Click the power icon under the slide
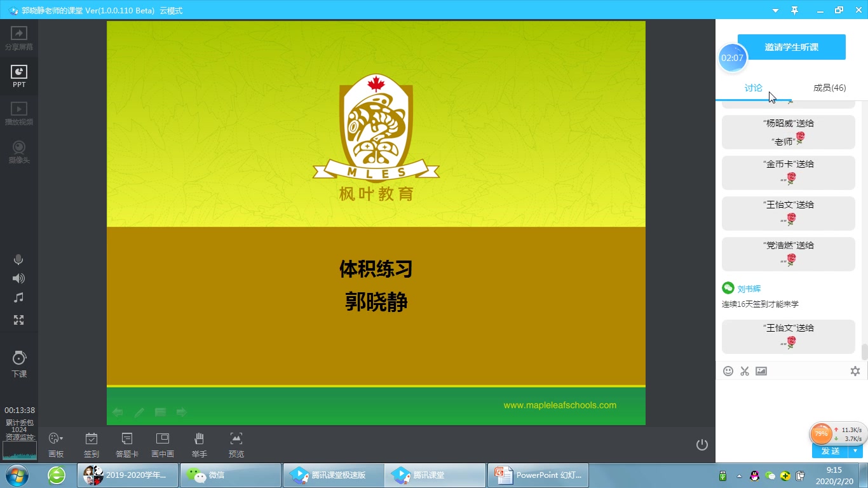Image resolution: width=868 pixels, height=488 pixels. point(702,445)
